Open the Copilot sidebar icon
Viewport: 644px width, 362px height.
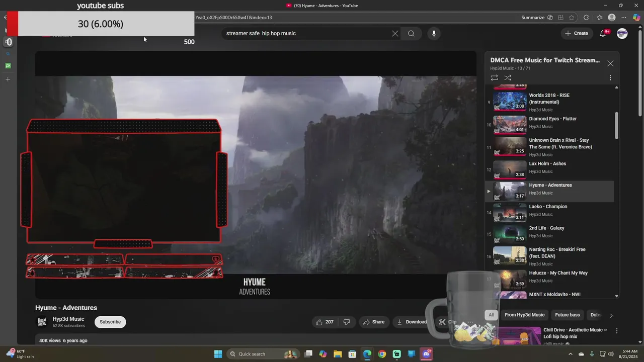coord(636,18)
